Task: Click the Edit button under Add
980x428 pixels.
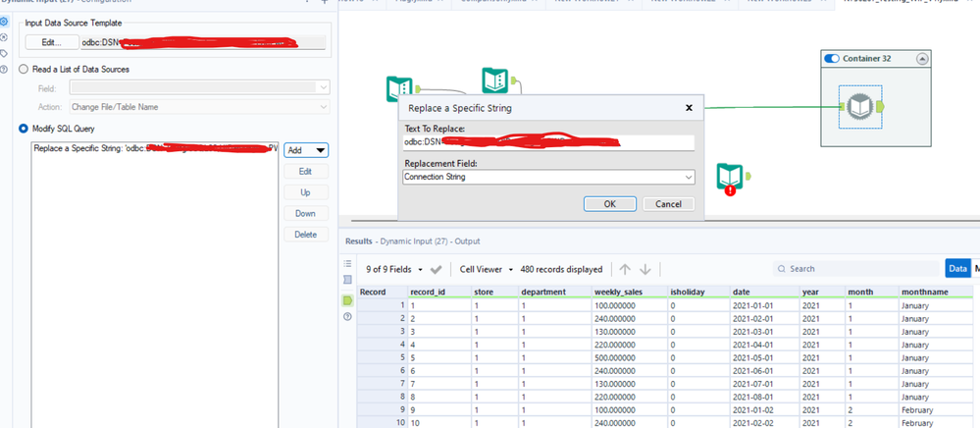Action: tap(306, 172)
